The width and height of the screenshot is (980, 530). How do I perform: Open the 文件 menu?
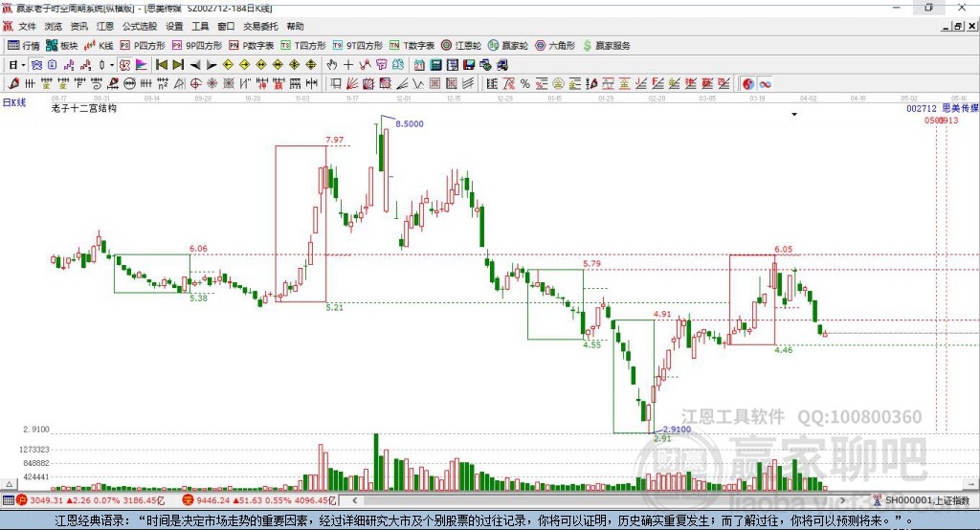tap(28, 26)
